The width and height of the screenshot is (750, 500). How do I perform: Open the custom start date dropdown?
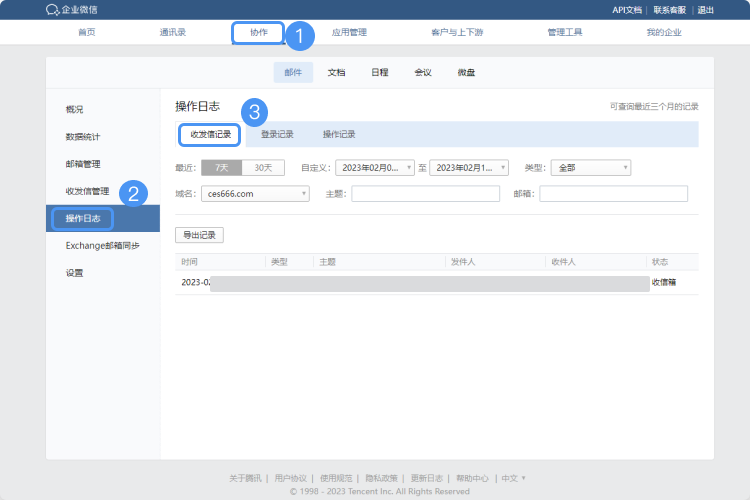pos(375,168)
